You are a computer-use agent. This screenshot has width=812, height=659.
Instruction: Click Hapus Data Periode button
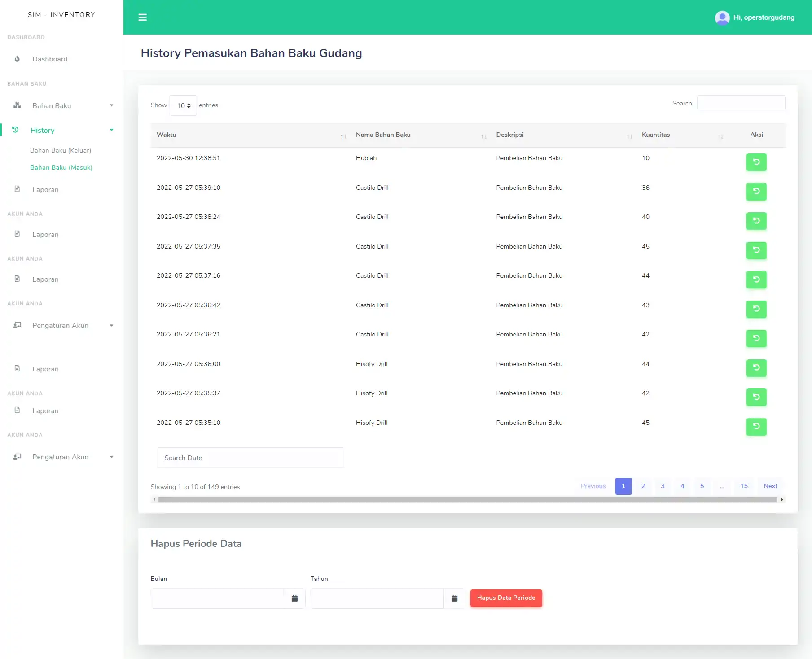click(506, 598)
